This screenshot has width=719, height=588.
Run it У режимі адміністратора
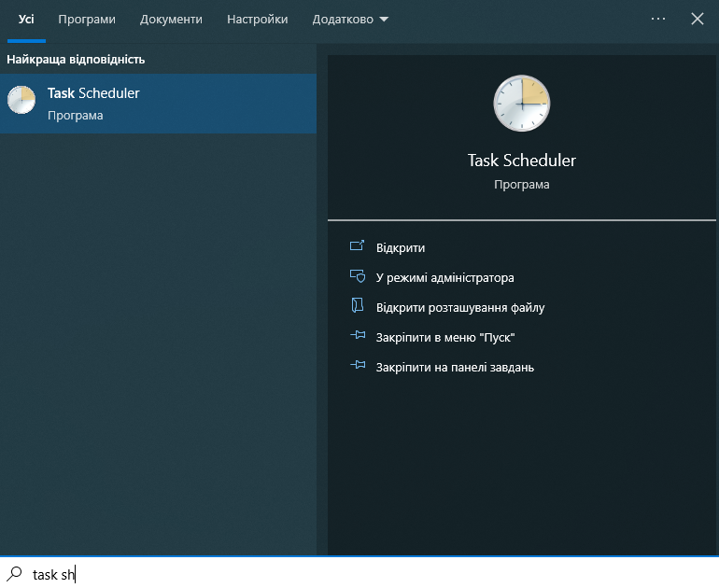coord(444,278)
